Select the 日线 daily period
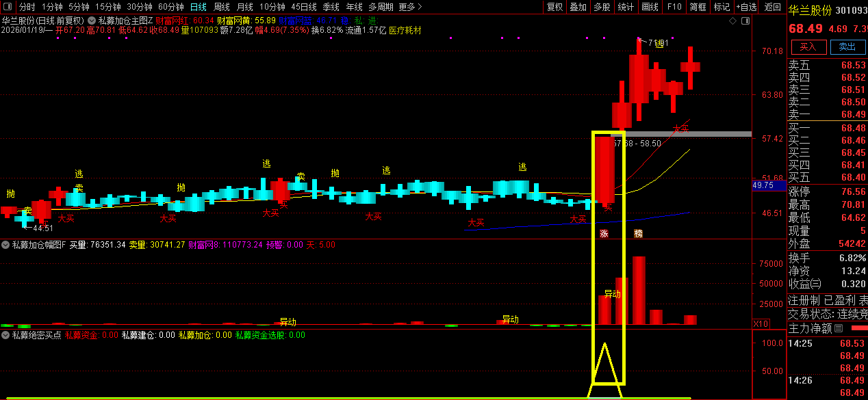The width and height of the screenshot is (868, 400). (x=199, y=7)
